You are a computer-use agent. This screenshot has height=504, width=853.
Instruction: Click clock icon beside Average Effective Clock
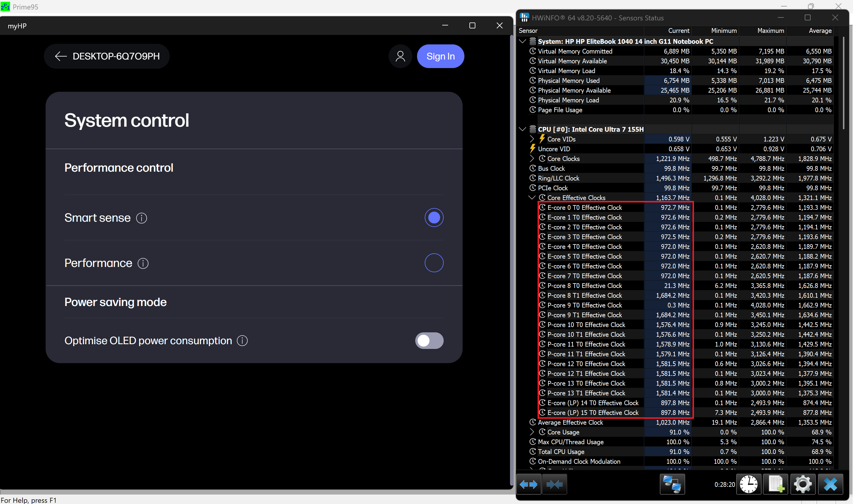coord(533,422)
